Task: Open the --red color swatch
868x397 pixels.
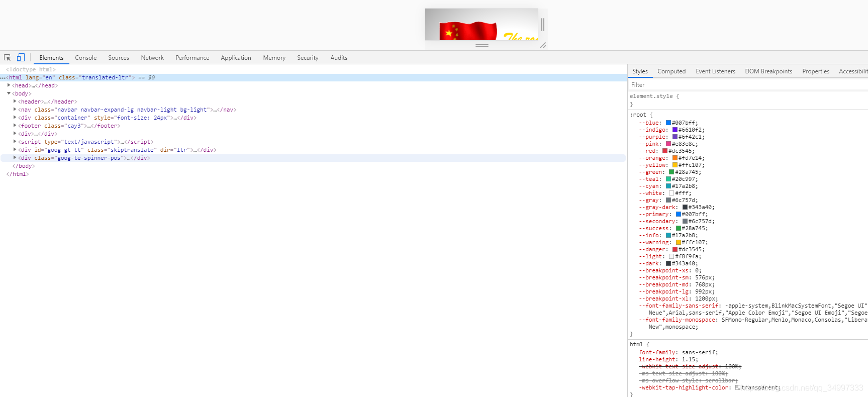Action: click(x=665, y=151)
